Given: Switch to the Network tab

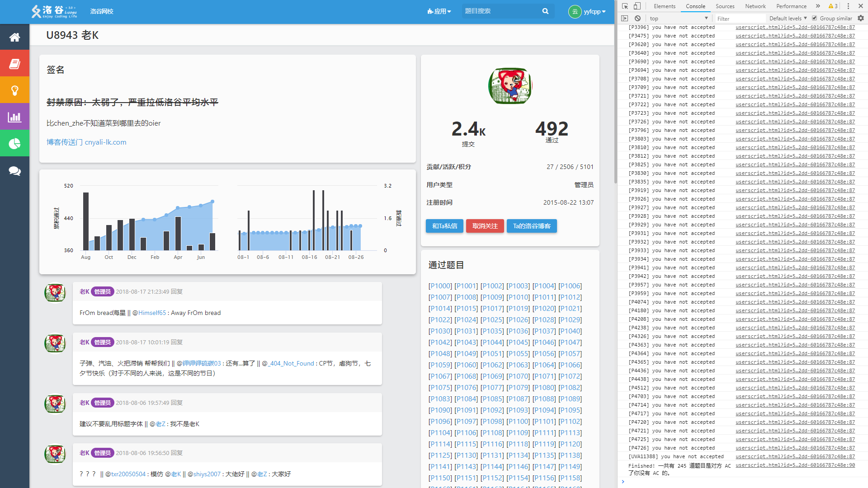Looking at the screenshot, I should click(755, 6).
